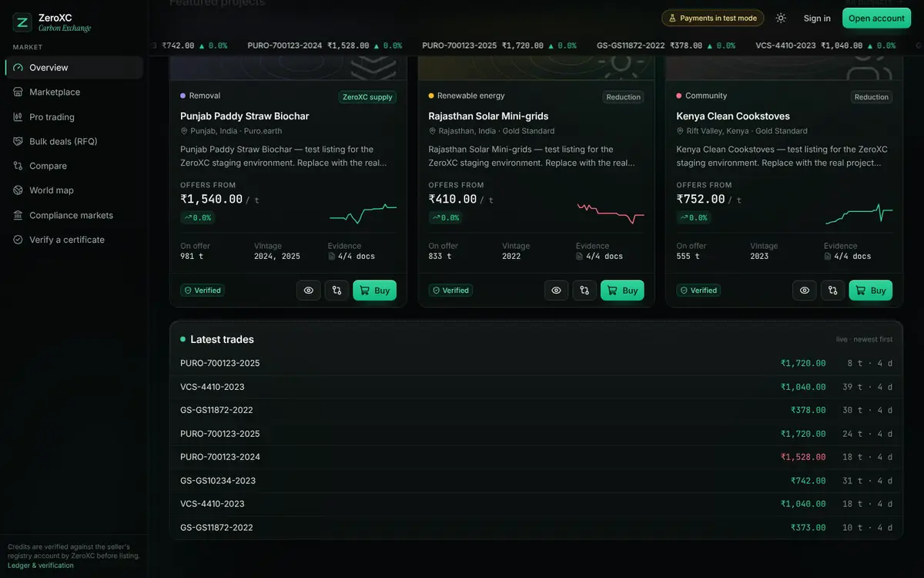Click the evidence docs icon on the Rajasthan card

[580, 257]
